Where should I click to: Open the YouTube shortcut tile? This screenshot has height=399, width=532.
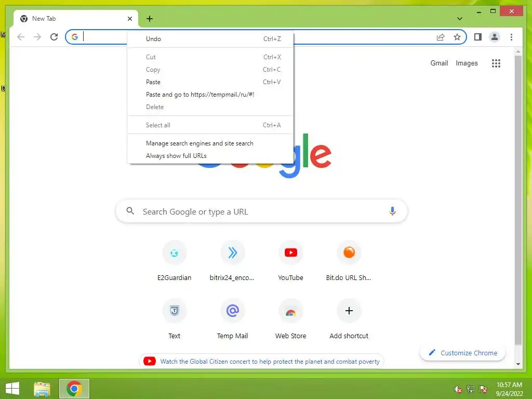[291, 261]
